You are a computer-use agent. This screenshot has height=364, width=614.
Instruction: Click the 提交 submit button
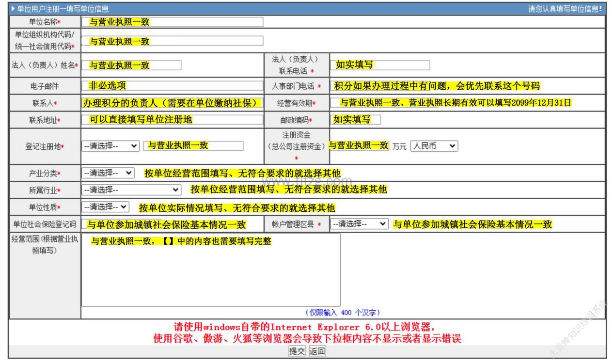click(x=297, y=351)
